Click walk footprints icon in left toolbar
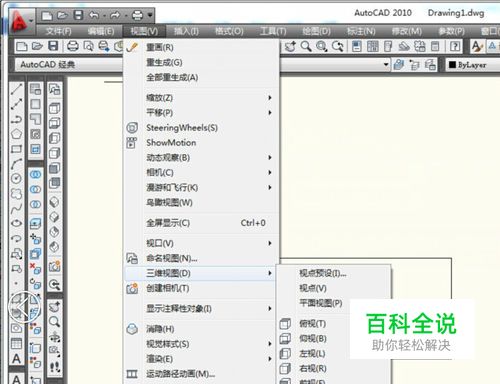The height and width of the screenshot is (384, 500). (54, 367)
